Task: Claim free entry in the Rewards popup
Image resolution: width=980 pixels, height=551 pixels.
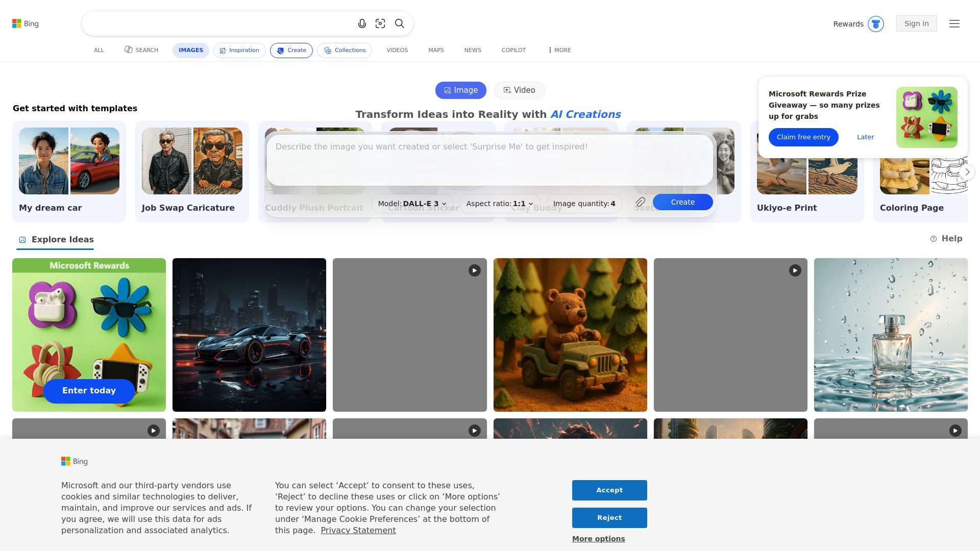Action: click(x=803, y=137)
